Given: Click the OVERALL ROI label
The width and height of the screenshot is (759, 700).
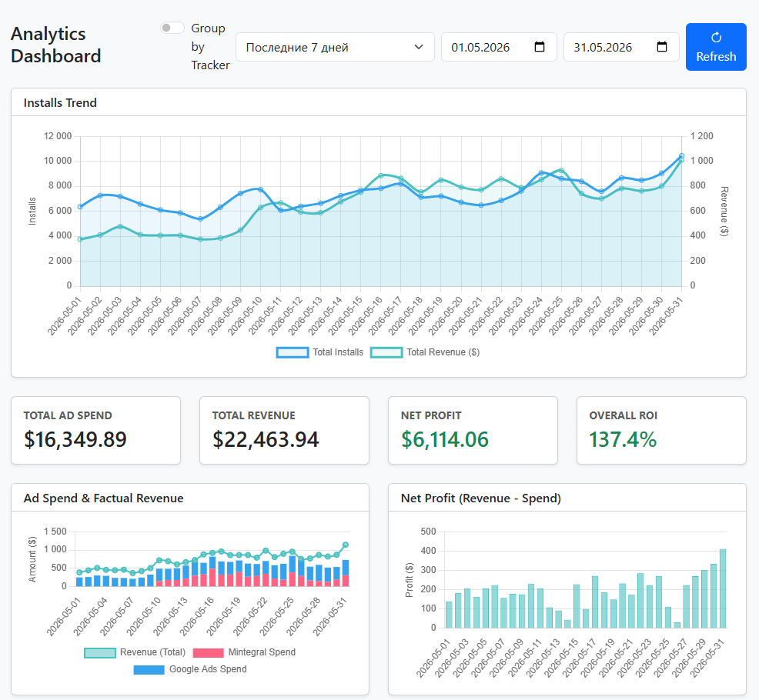Looking at the screenshot, I should click(623, 415).
